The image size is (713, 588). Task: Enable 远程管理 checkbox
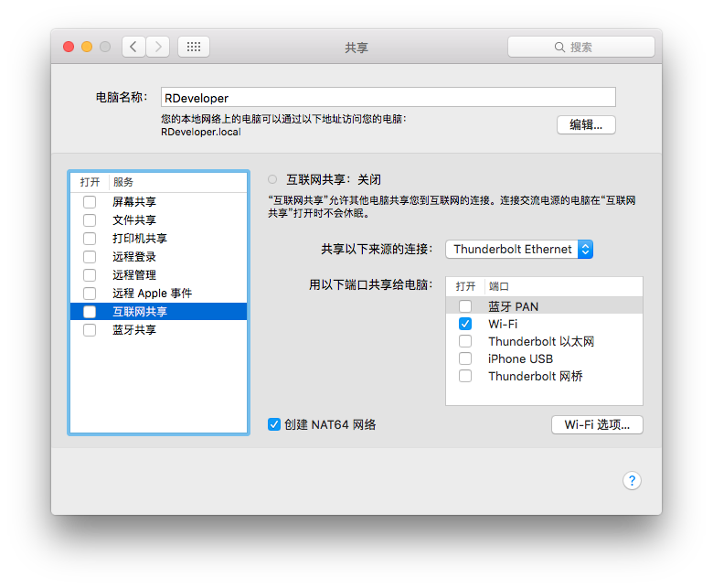90,275
